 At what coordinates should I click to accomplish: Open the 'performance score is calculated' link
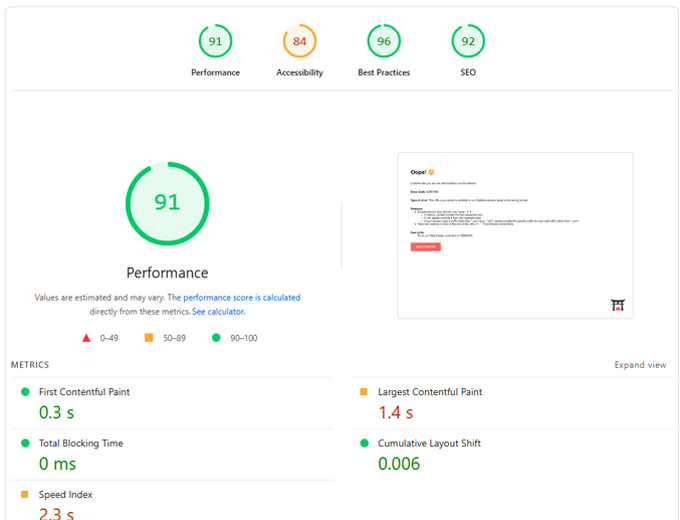click(x=241, y=298)
